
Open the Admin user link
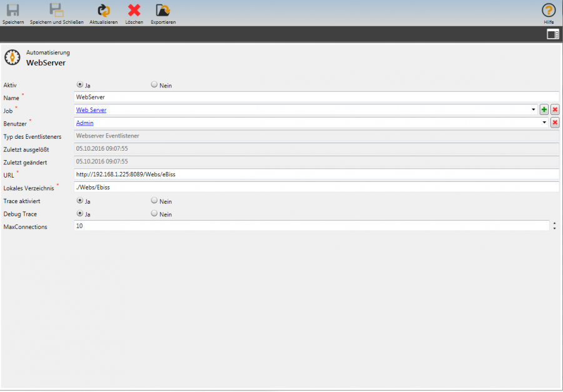(x=84, y=123)
